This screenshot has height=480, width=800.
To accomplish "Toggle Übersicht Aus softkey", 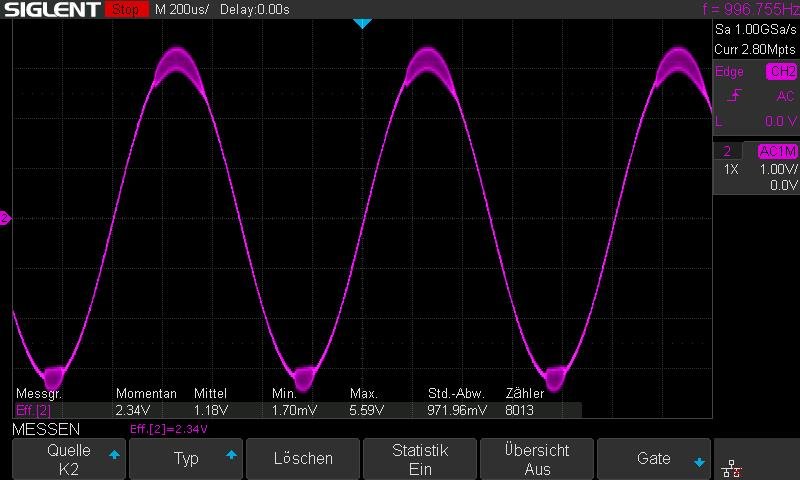I will (x=537, y=459).
